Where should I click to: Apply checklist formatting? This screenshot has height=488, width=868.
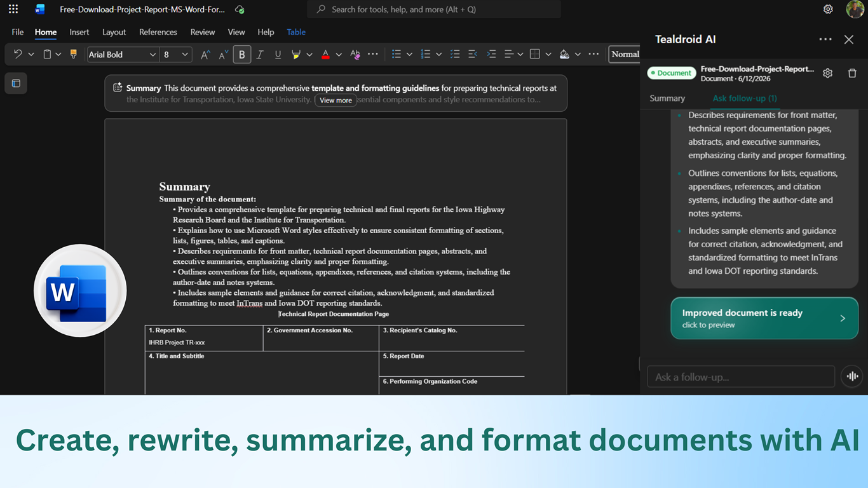(x=455, y=55)
